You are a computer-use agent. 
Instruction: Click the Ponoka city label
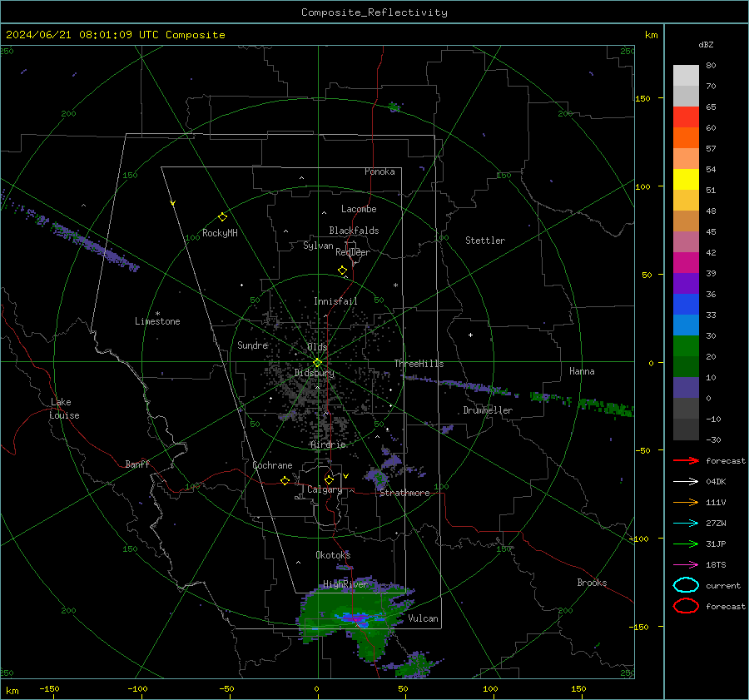379,171
